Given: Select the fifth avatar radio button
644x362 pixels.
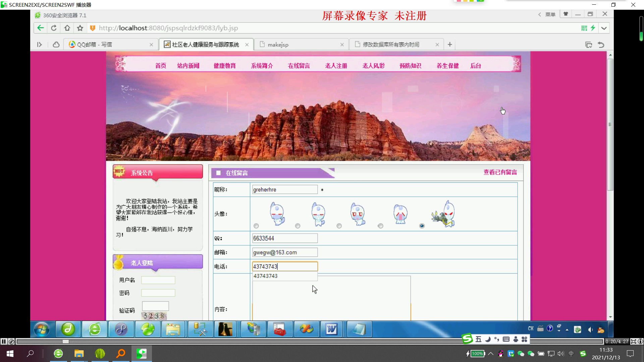Looking at the screenshot, I should 422,226.
